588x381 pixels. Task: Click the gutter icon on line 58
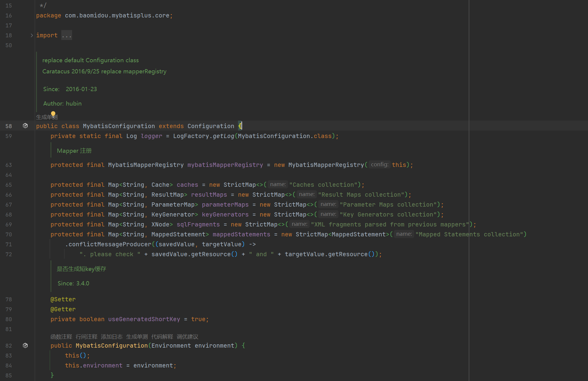[25, 126]
